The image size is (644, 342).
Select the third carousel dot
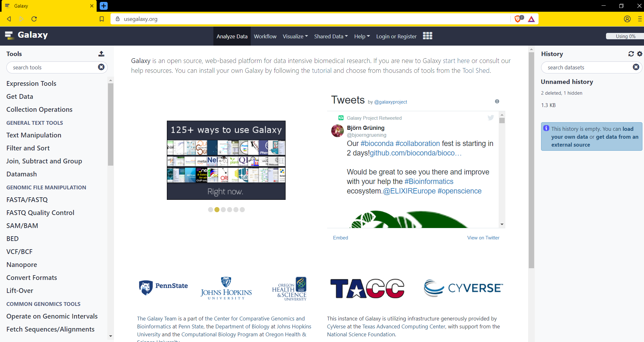tap(223, 210)
